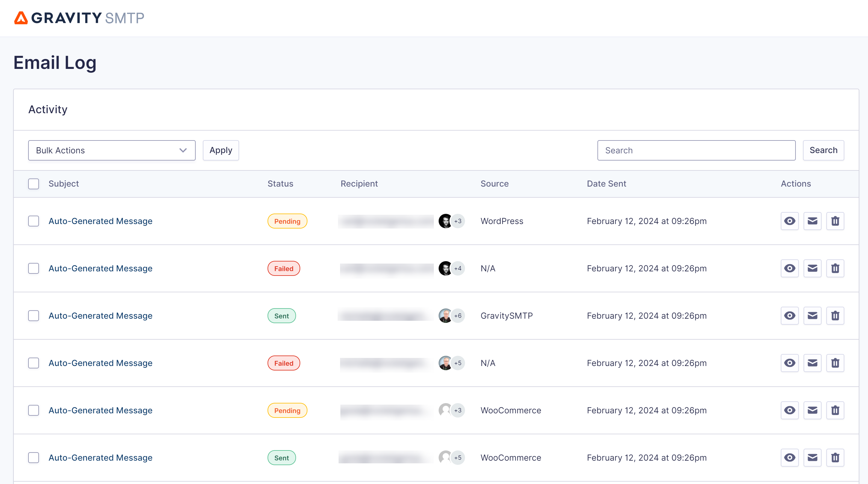Click the Failed badge beside +5 recipients
Image resolution: width=868 pixels, height=484 pixels.
(284, 363)
